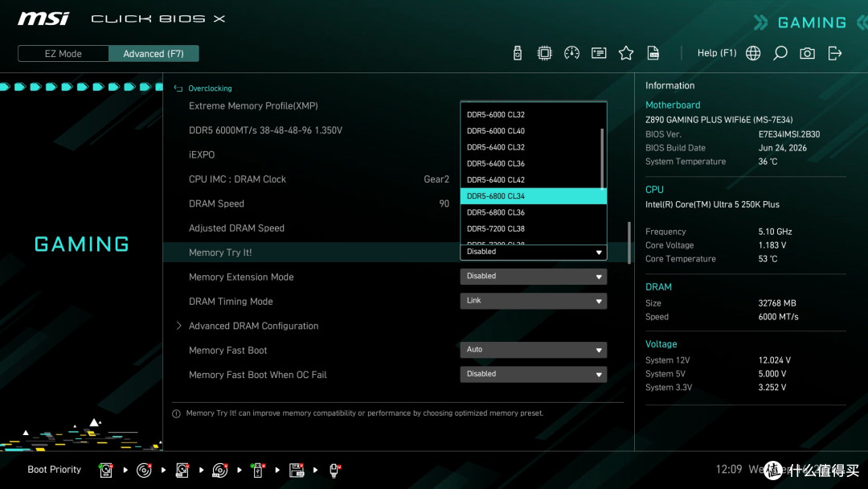868x489 pixels.
Task: Open the Memory Fast Boot Auto dropdown
Action: [533, 350]
